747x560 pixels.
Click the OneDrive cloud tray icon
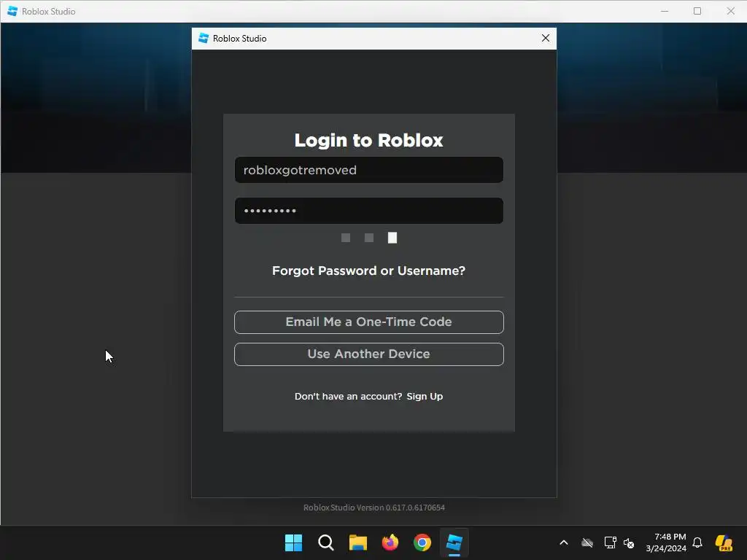pyautogui.click(x=587, y=542)
